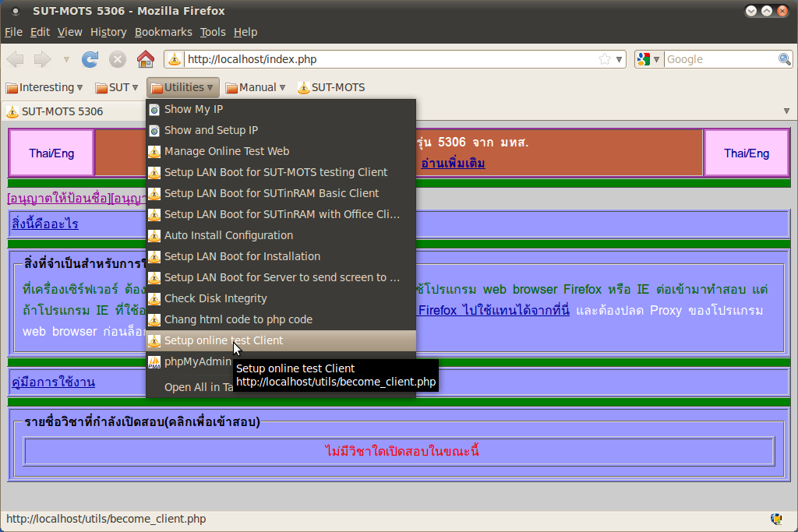Click the อนุญาตให้ป้อนชื่อ link
This screenshot has height=532, width=798.
(x=58, y=199)
